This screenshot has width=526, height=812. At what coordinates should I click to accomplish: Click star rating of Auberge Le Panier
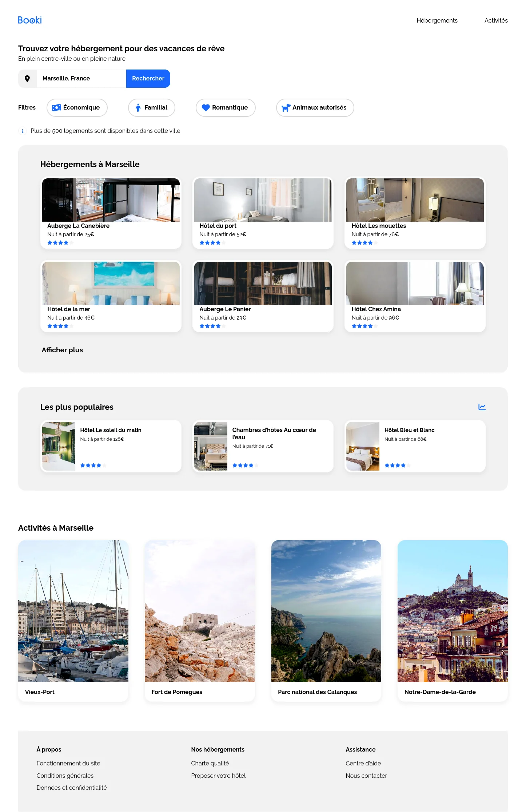tap(212, 326)
